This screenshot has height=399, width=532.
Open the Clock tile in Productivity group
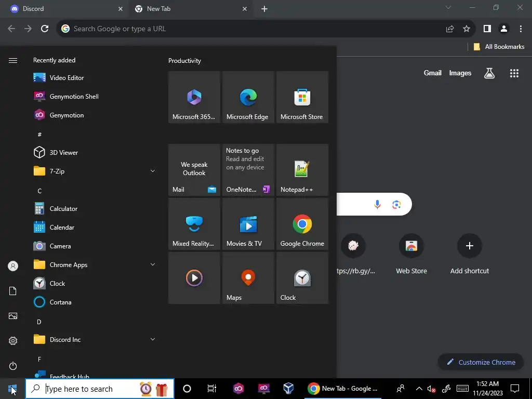point(302,278)
